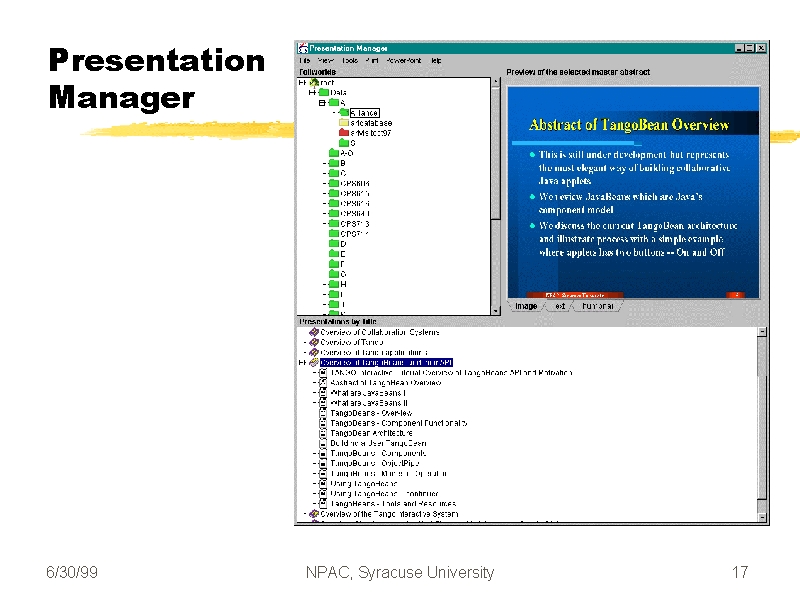Screen dimensions: 800x600
Task: Click slide icon for Building a User TangoBean
Action: pyautogui.click(x=323, y=443)
